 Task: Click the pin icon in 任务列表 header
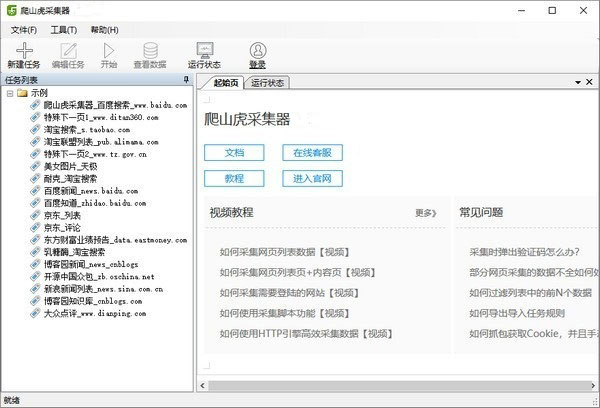pos(186,80)
